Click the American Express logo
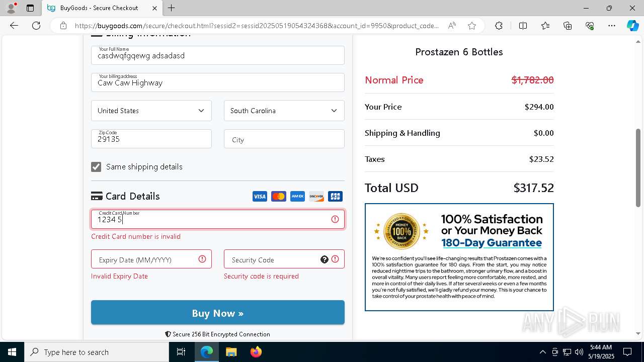Image resolution: width=644 pixels, height=362 pixels. [x=297, y=197]
